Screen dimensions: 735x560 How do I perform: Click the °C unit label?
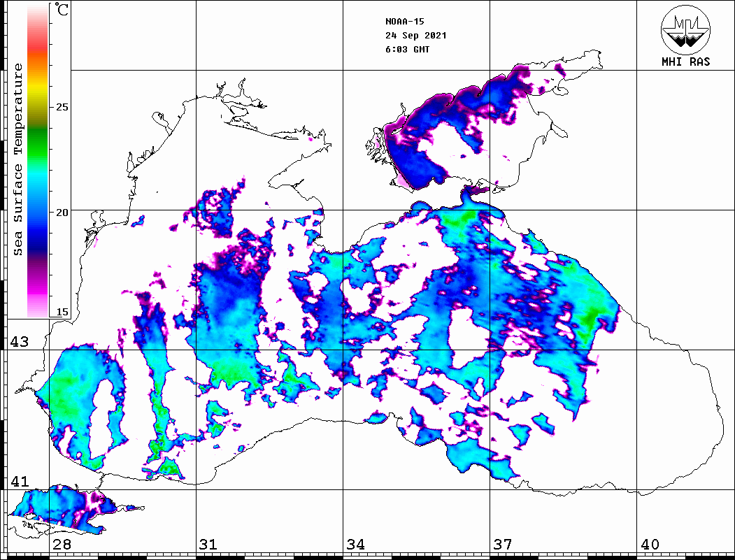pyautogui.click(x=62, y=9)
